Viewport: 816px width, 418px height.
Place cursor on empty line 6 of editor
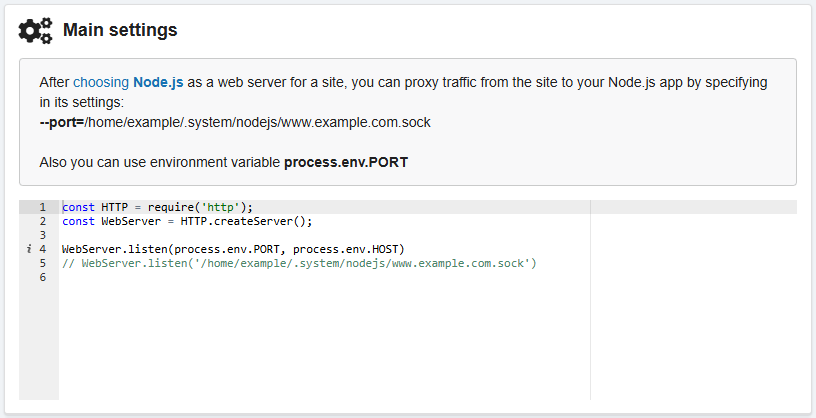[200, 277]
